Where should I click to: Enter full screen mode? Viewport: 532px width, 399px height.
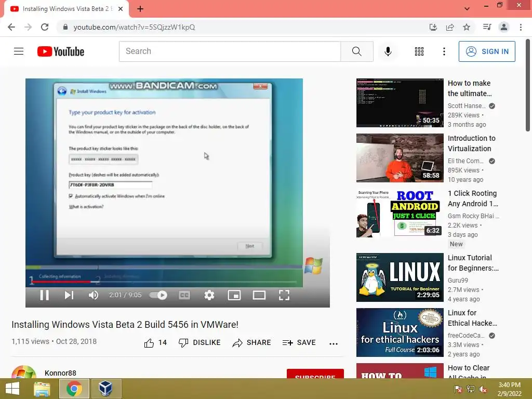point(284,295)
